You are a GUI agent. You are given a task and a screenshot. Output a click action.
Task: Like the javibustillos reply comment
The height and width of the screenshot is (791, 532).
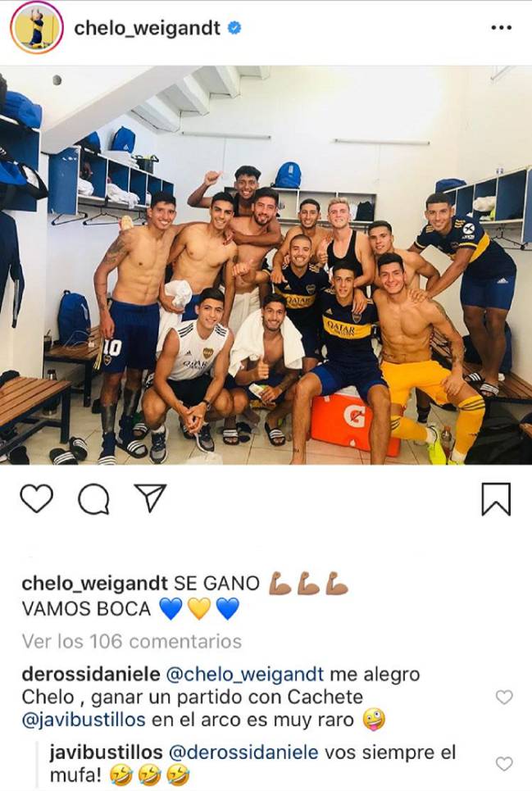[x=504, y=764]
